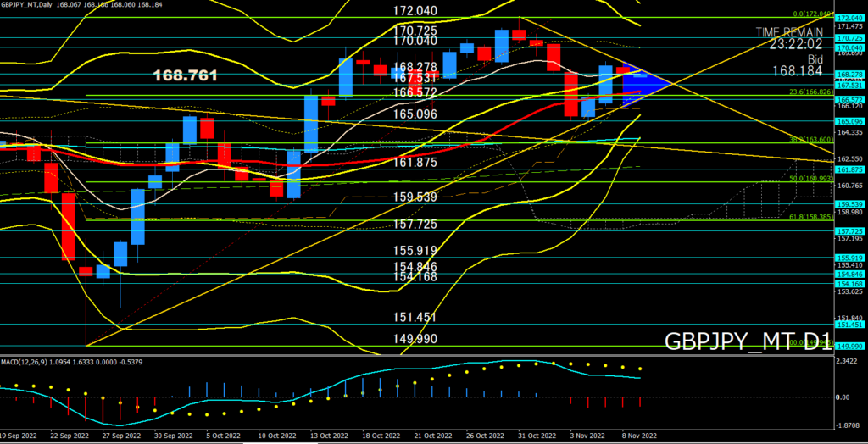The image size is (868, 444).
Task: Click the cyan 154.846 price-axis tag
Action: (x=851, y=274)
